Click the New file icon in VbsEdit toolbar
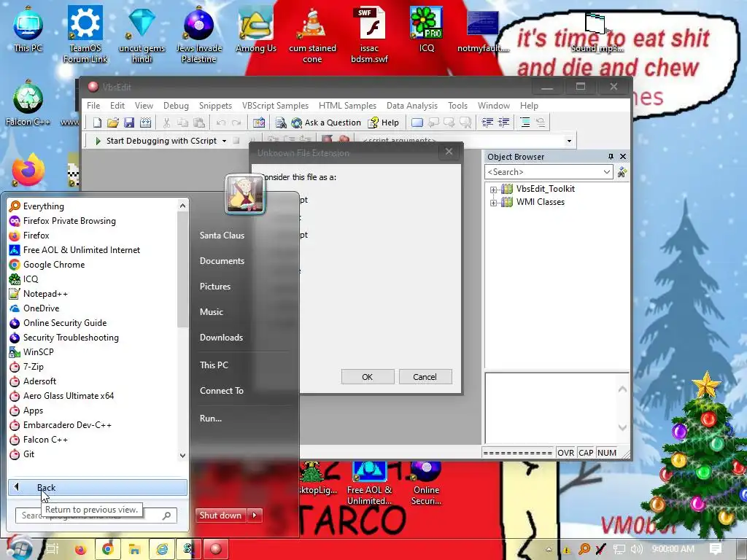 [97, 122]
